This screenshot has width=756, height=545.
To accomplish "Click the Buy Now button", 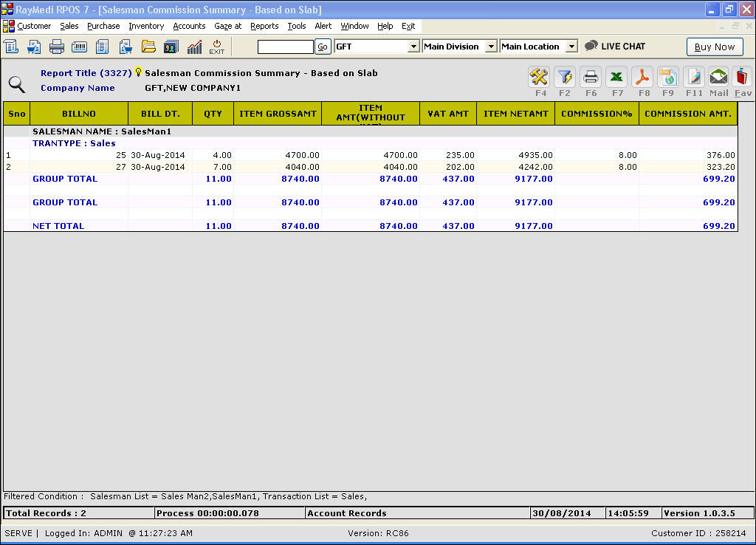I will (x=714, y=47).
